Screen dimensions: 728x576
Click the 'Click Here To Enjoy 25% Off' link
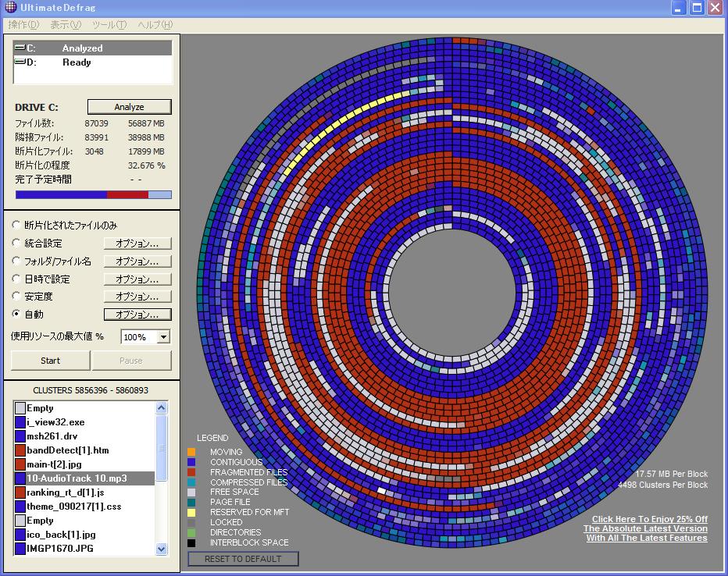pos(650,519)
